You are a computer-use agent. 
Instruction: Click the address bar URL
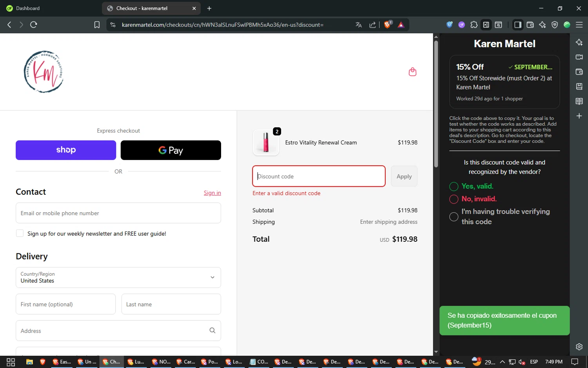pos(223,25)
